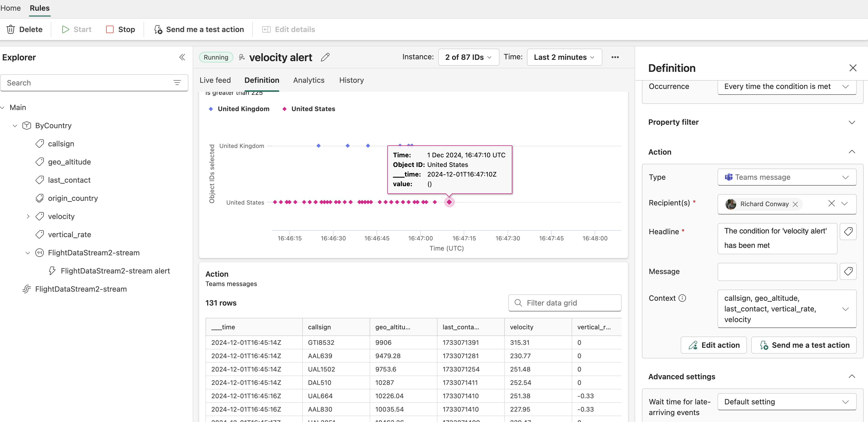Open the Explorer search filter icon
This screenshot has height=422, width=868.
tap(177, 83)
